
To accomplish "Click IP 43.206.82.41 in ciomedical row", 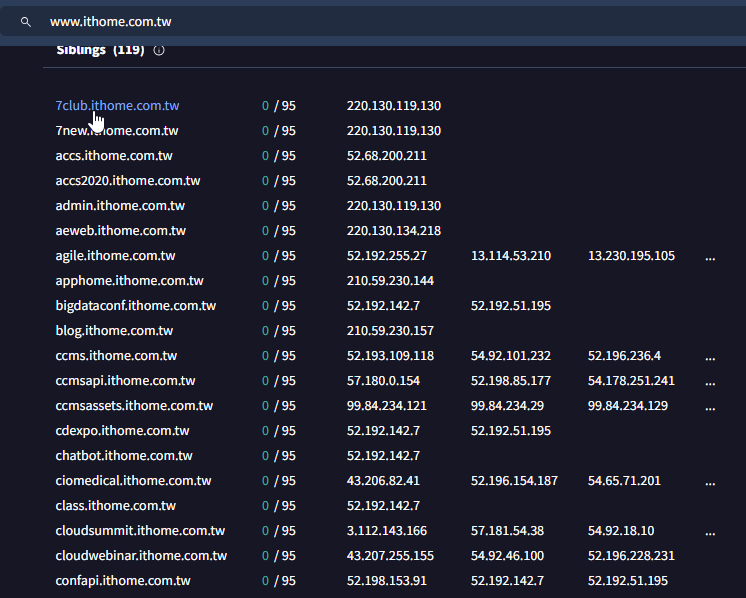I will [x=383, y=480].
